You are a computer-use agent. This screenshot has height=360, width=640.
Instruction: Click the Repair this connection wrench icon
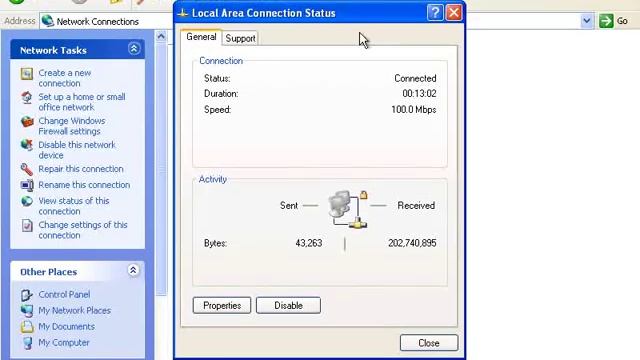pyautogui.click(x=27, y=169)
